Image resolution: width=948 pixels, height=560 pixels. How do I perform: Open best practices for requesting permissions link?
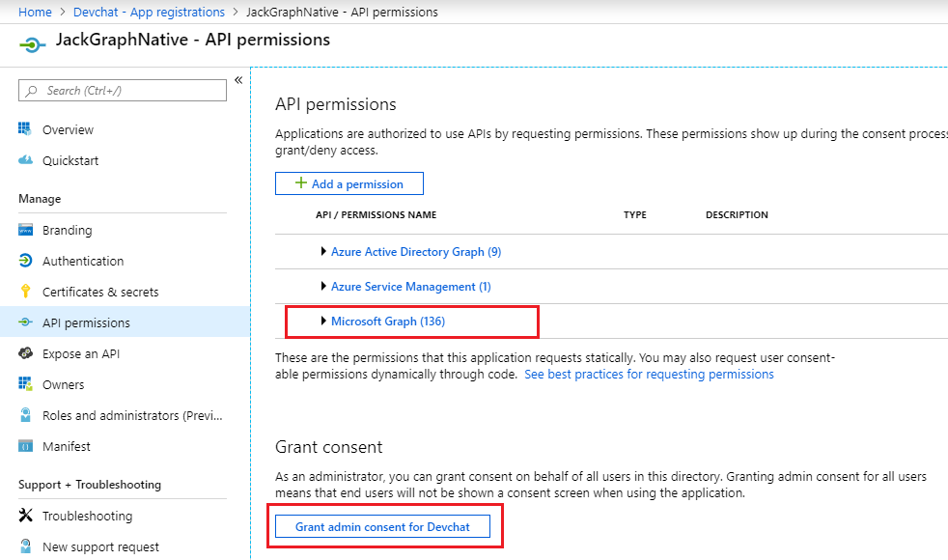(649, 374)
